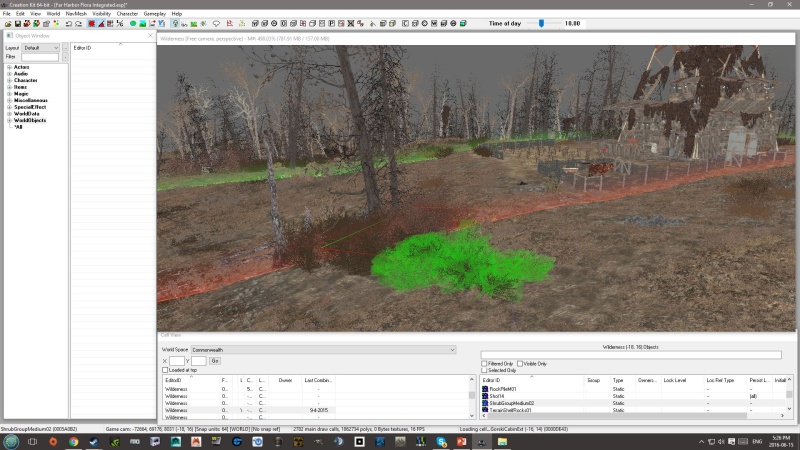Toggle the light bulb brightness icon

pos(175,23)
